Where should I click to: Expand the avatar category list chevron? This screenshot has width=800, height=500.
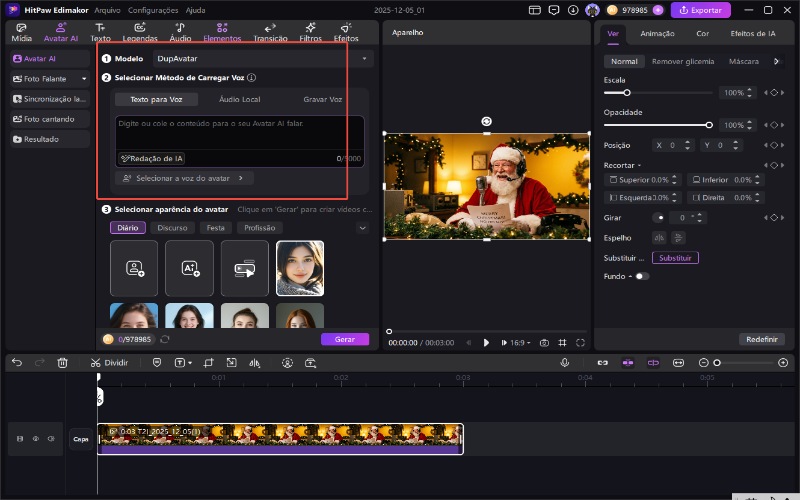[362, 228]
